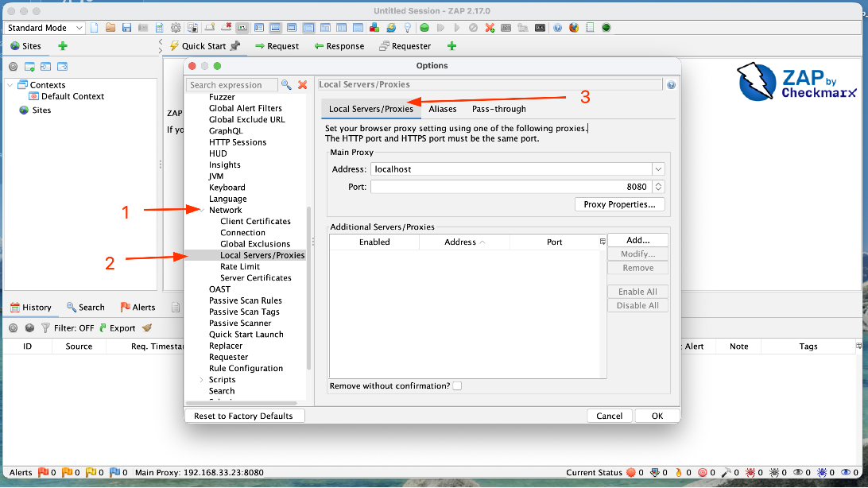
Task: Open the Address localhost dropdown
Action: pyautogui.click(x=658, y=169)
